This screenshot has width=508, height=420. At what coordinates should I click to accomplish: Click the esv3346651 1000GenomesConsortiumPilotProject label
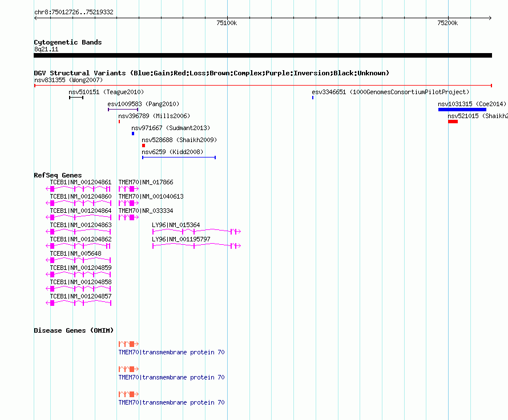[x=390, y=92]
